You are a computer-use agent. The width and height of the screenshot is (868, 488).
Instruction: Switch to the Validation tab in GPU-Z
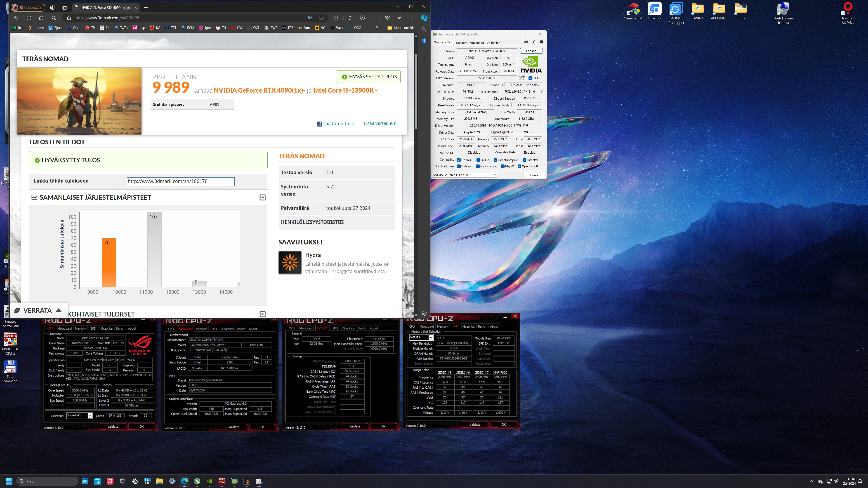pos(493,43)
